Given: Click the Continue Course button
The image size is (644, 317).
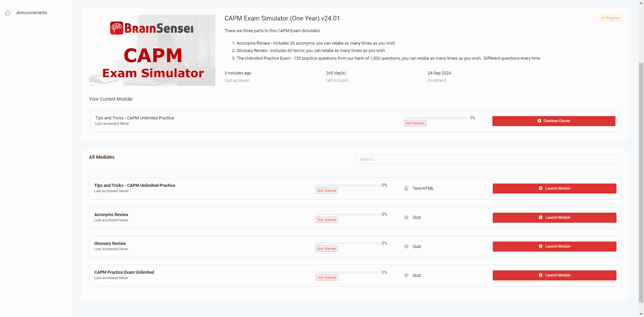Looking at the screenshot, I should (x=554, y=121).
